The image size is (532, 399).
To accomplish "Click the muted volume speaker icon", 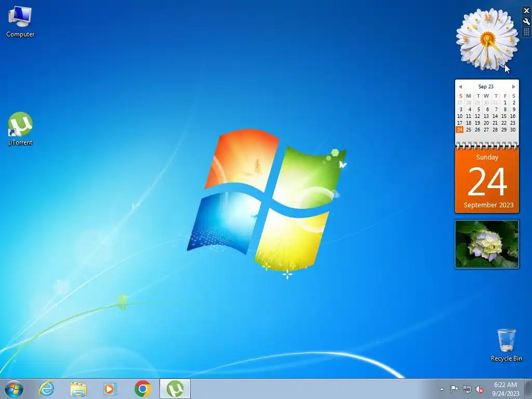I will [x=480, y=390].
